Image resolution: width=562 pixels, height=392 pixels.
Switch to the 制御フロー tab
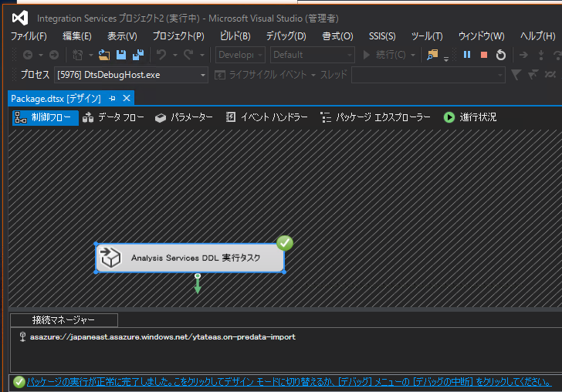tap(46, 117)
